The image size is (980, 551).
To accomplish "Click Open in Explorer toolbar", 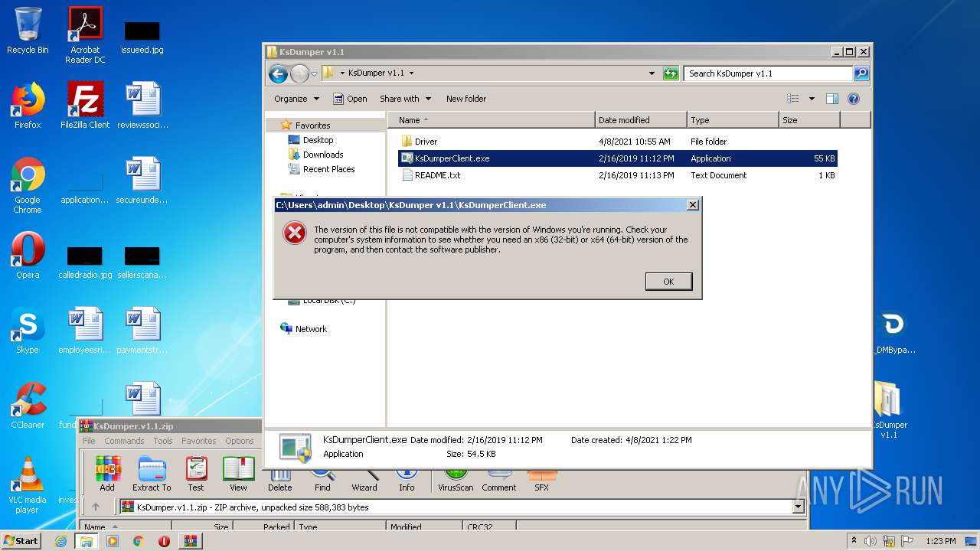I will click(x=350, y=99).
